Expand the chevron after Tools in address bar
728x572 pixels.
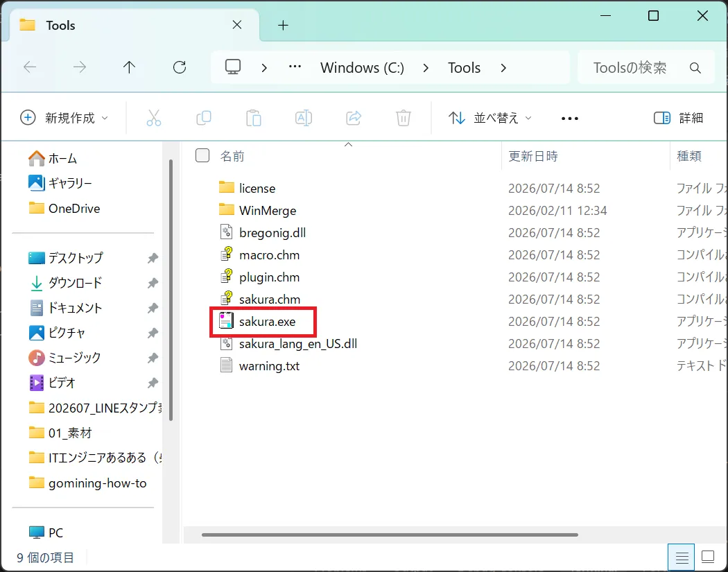click(503, 68)
